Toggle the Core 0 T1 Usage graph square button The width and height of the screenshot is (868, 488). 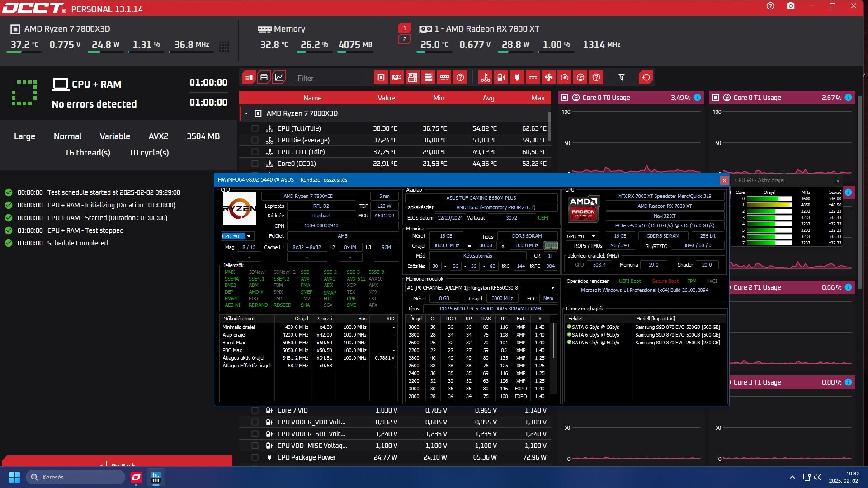coord(715,98)
